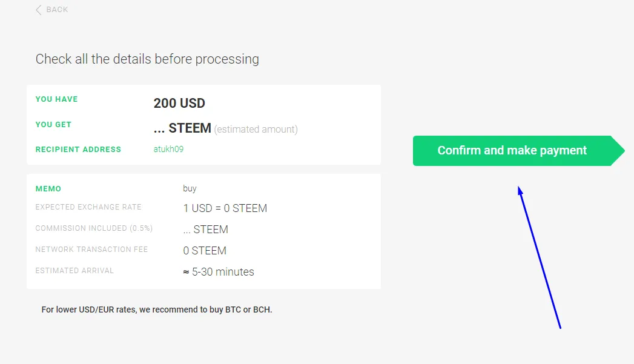Image resolution: width=634 pixels, height=364 pixels.
Task: Click the NETWORK TRANSACTION FEE label
Action: (x=91, y=250)
